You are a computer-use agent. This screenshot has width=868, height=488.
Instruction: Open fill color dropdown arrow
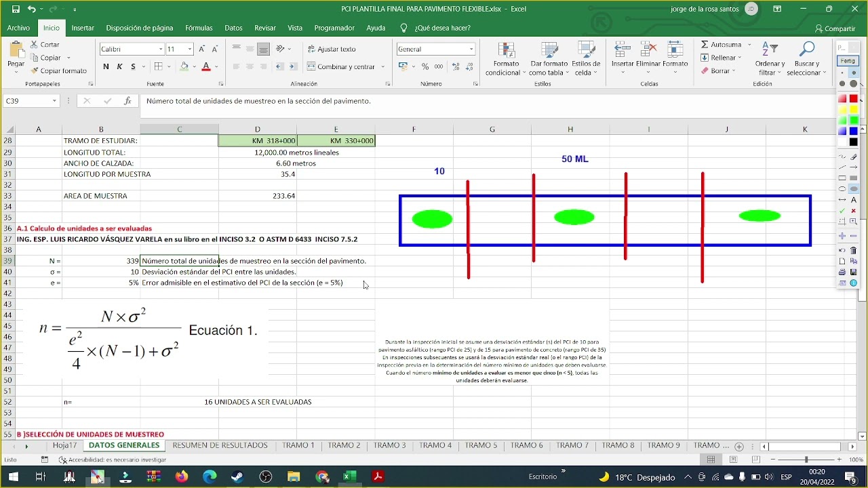pos(195,66)
